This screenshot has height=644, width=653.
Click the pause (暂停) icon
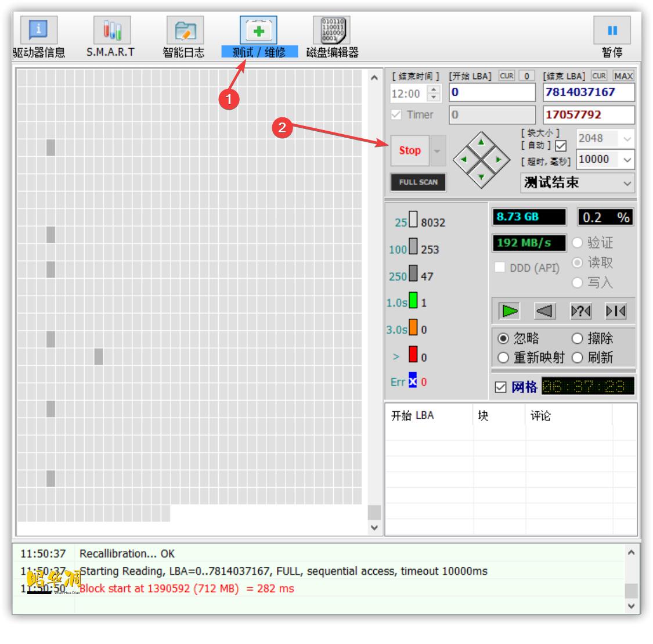point(612,30)
